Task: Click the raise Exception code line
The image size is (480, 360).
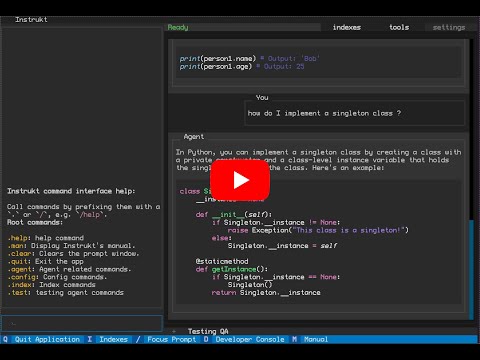Action: coord(318,230)
